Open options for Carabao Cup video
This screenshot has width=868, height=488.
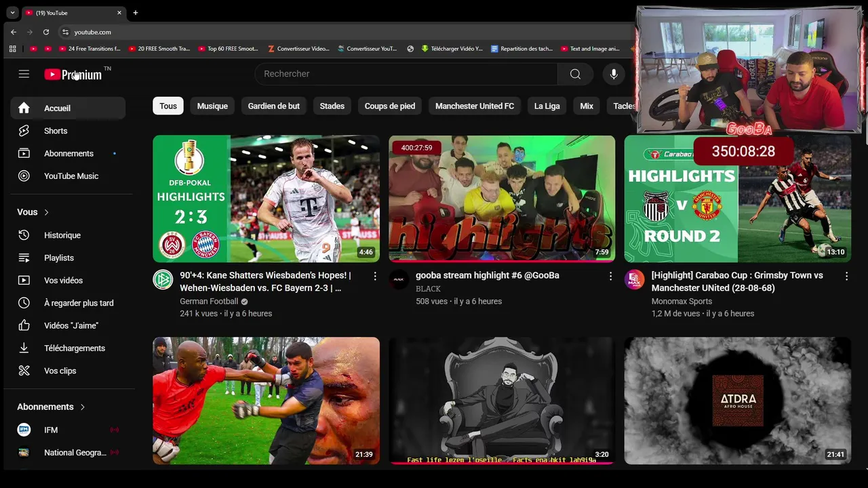click(x=846, y=276)
